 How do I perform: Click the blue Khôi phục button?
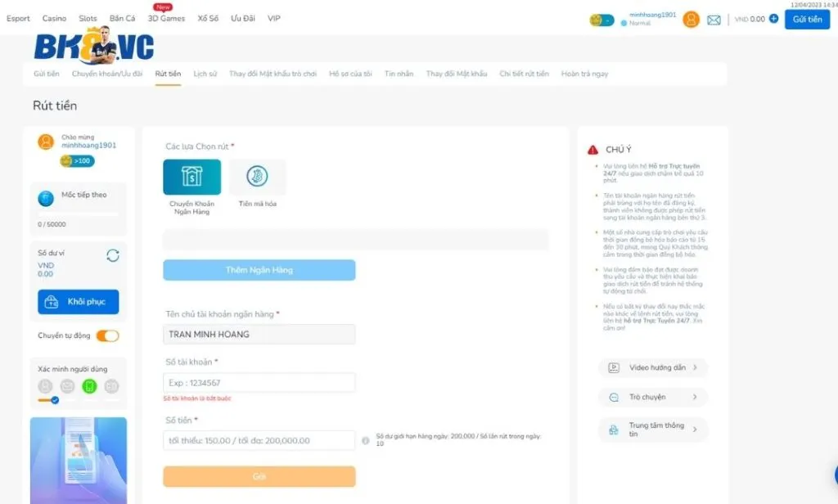[79, 302]
